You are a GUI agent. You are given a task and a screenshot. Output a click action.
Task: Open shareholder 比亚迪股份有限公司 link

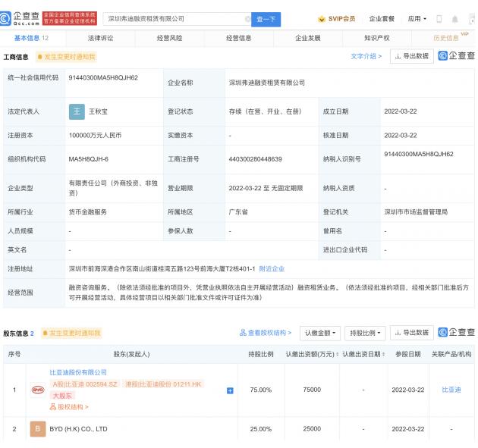[x=78, y=372]
